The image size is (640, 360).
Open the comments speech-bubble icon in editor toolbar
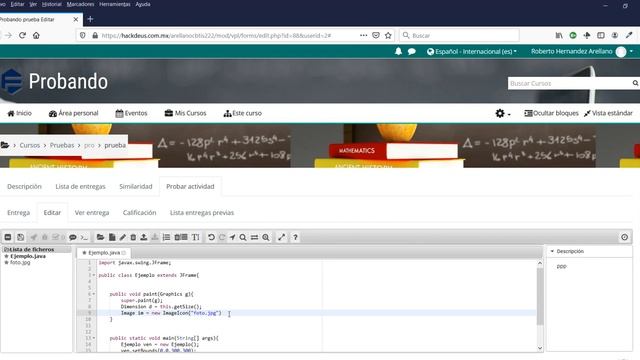[73, 237]
